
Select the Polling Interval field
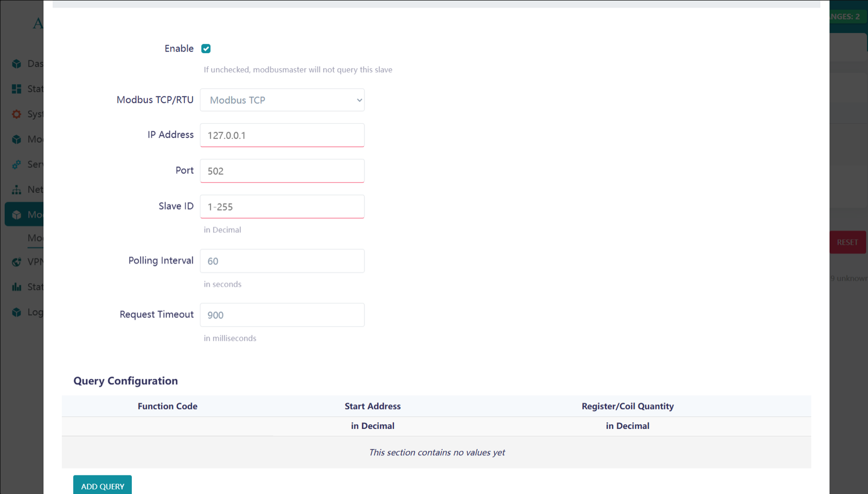(x=282, y=261)
